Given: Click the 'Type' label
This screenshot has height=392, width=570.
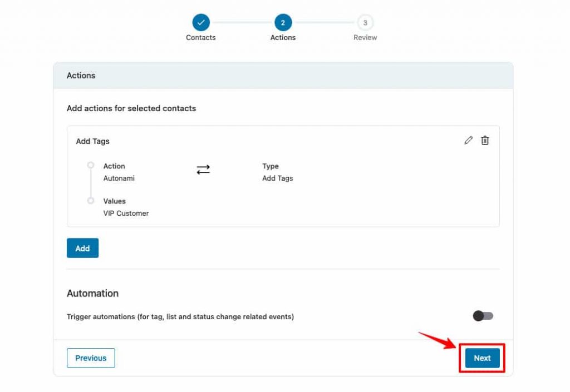Looking at the screenshot, I should 271,166.
